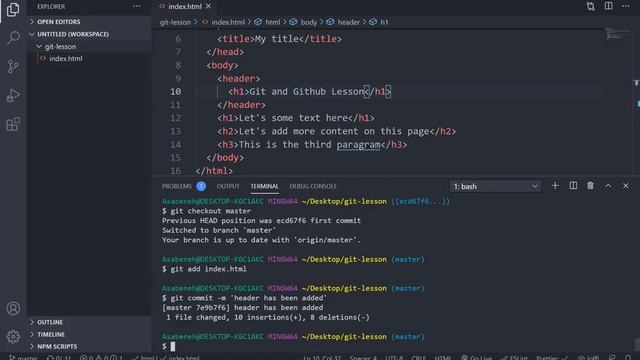Open Explorer panel more actions ellipsis
Screen dimensions: 640x360
[x=137, y=6]
